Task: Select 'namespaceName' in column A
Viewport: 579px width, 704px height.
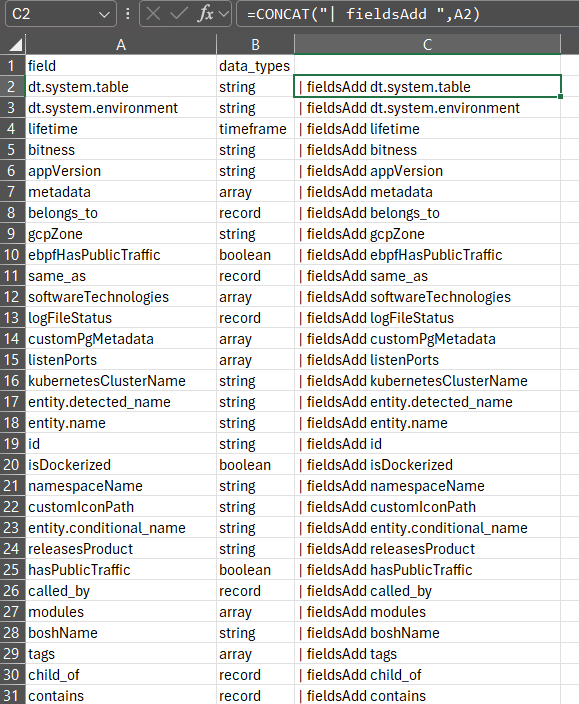Action: [121, 486]
